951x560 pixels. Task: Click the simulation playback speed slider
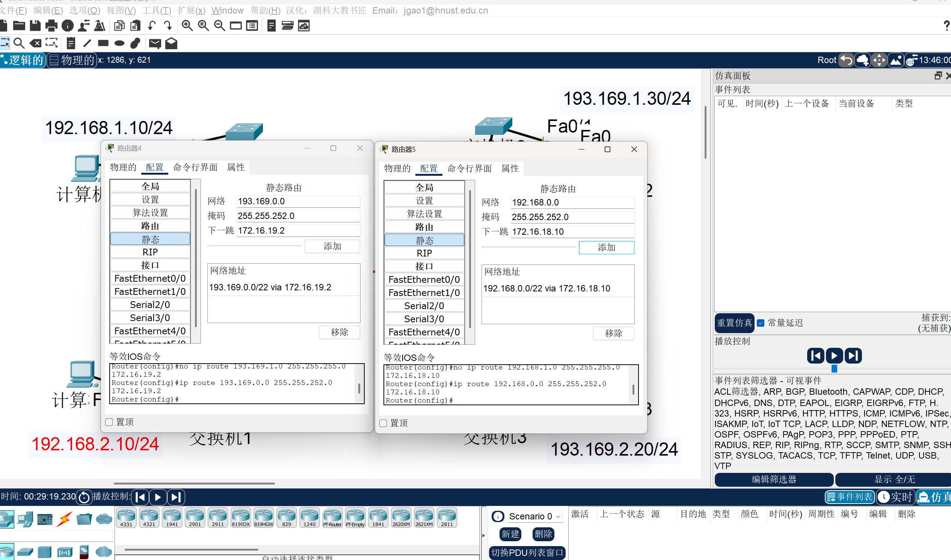click(834, 368)
